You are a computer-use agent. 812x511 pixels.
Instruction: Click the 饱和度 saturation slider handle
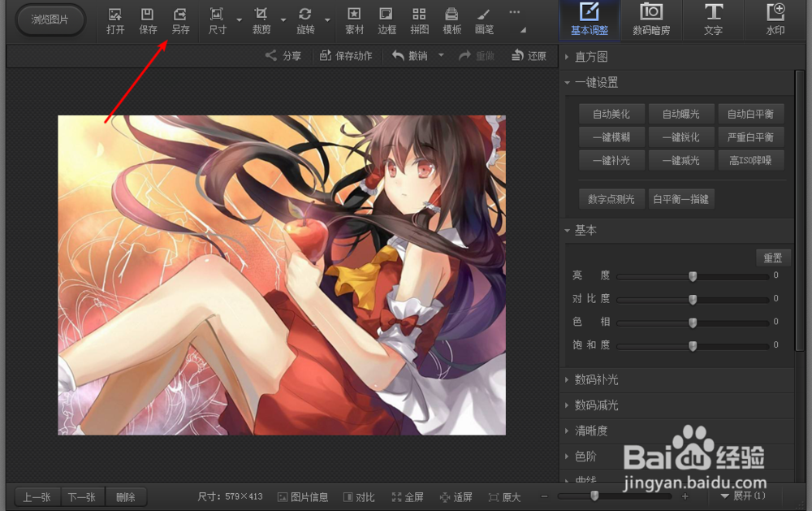click(693, 346)
